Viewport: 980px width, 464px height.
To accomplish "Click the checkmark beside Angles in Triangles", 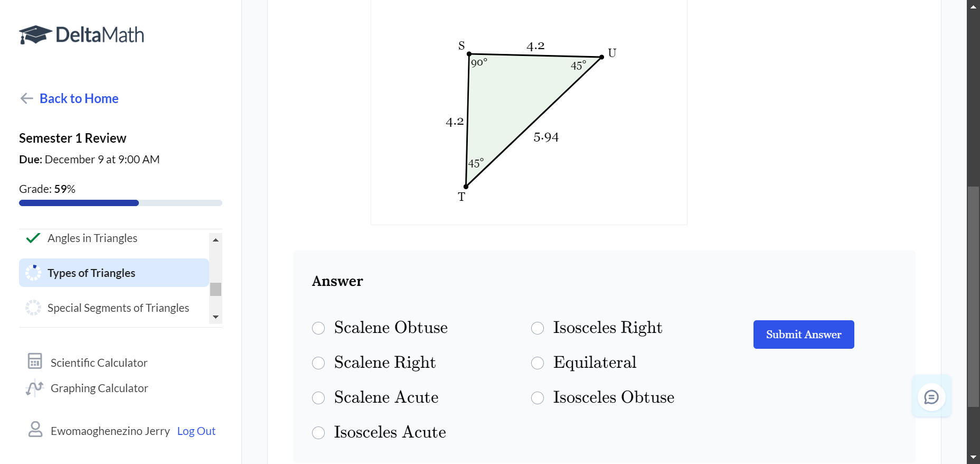I will coord(32,238).
